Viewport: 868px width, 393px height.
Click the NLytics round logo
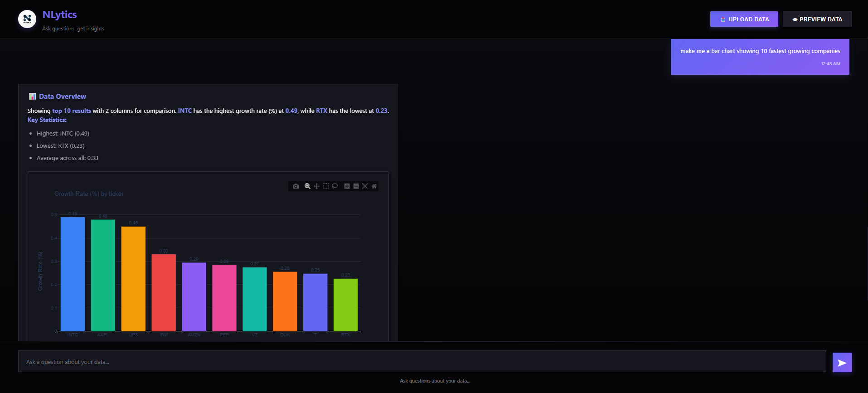(x=27, y=19)
